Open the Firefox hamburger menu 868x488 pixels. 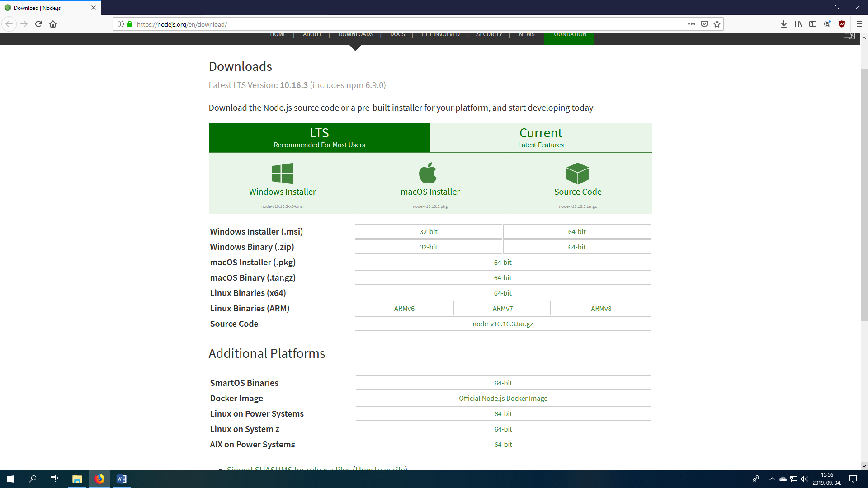point(859,24)
